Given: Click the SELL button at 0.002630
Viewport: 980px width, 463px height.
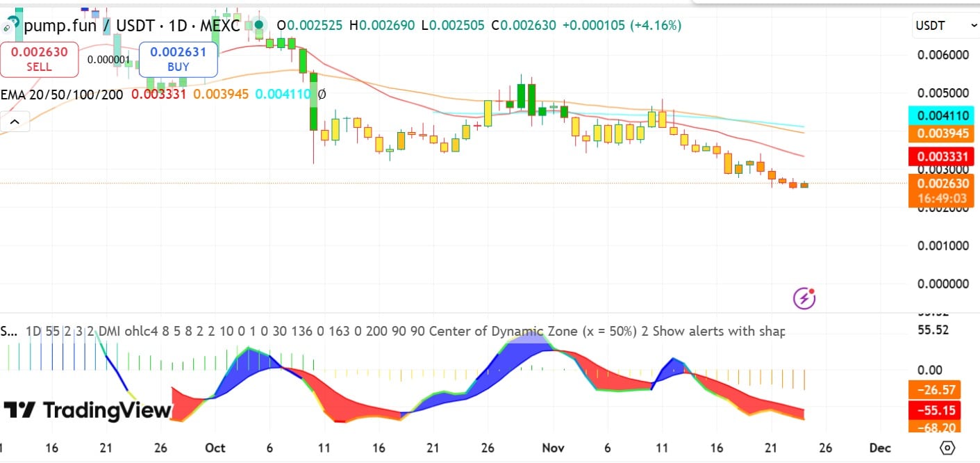Looking at the screenshot, I should click(x=39, y=59).
